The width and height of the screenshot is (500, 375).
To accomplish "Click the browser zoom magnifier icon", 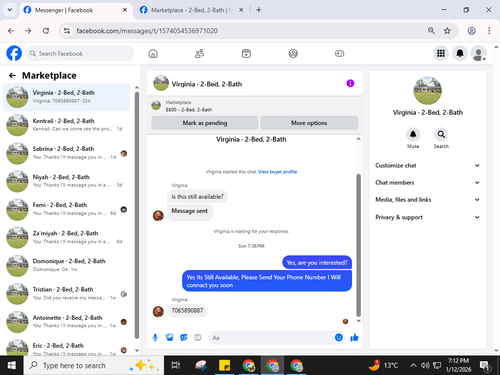I will (431, 31).
